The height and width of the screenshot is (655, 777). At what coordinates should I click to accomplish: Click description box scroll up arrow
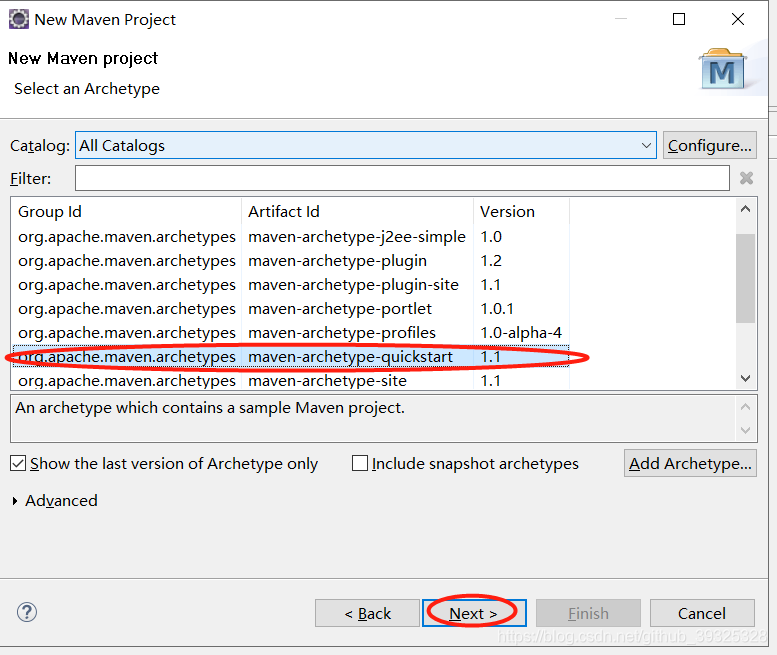click(x=745, y=407)
